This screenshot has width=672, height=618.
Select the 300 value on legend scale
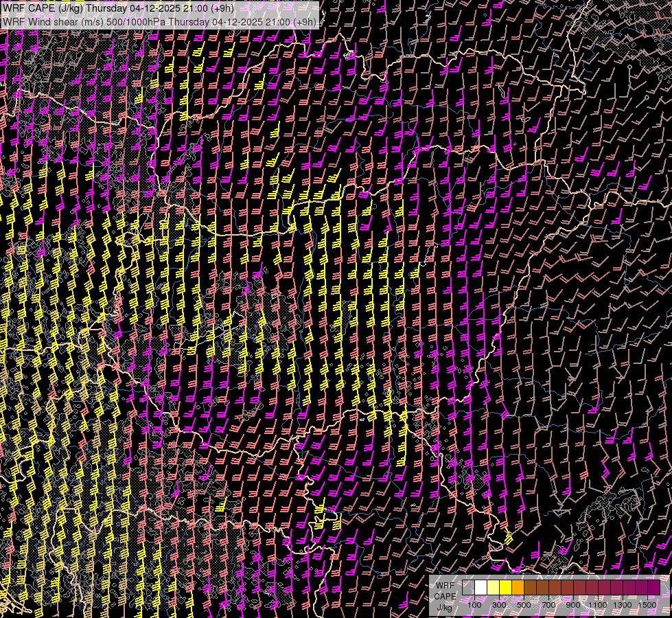point(499,605)
